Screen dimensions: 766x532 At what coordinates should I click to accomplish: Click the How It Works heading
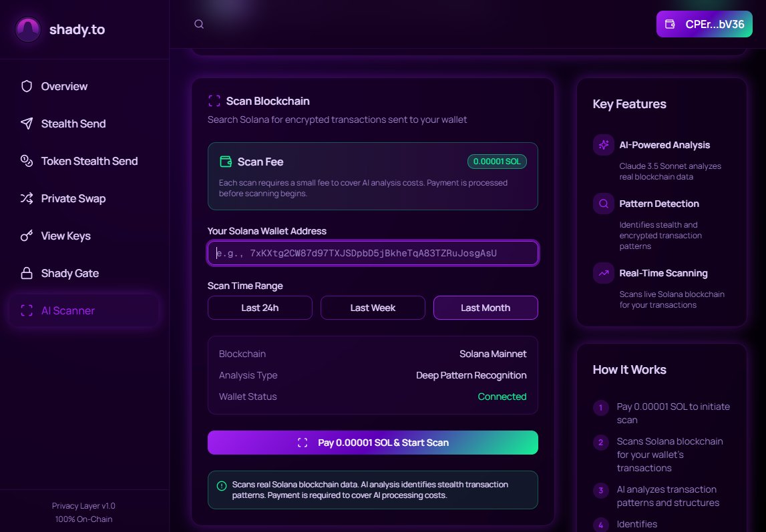tap(629, 370)
